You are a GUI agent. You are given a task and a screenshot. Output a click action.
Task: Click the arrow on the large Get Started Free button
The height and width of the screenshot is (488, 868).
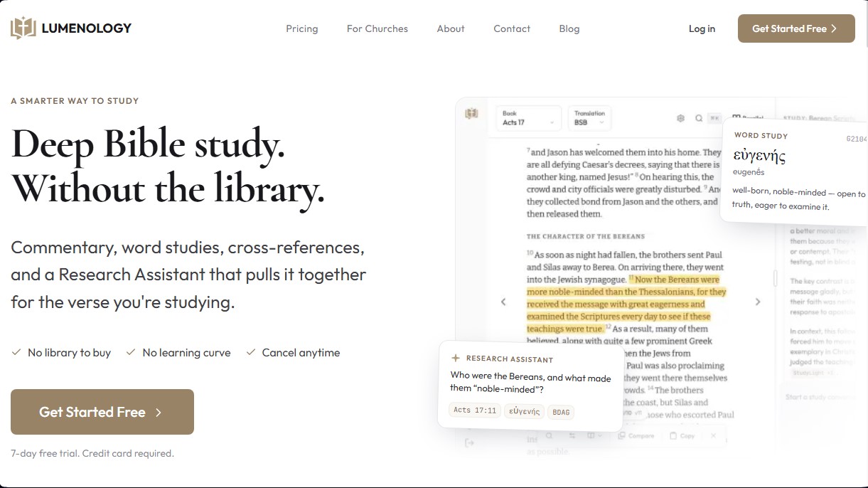159,412
